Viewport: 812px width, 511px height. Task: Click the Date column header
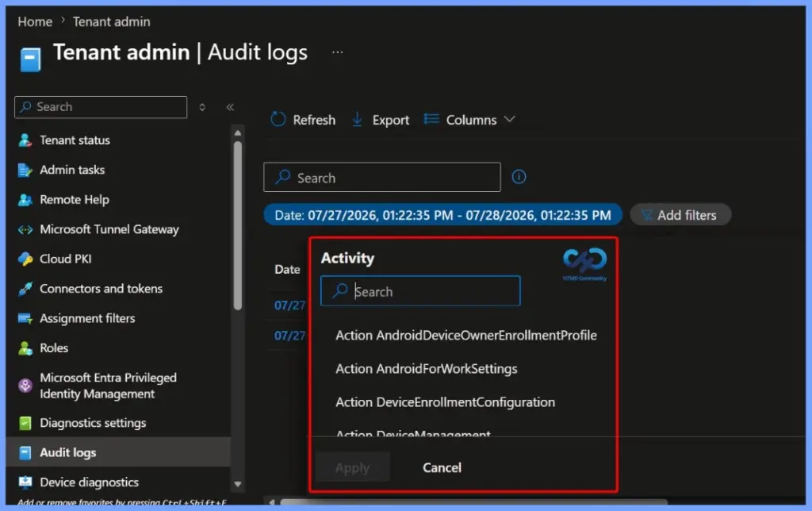click(287, 270)
